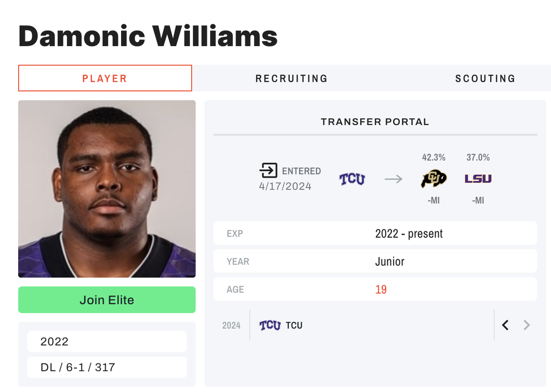Image resolution: width=551 pixels, height=392 pixels.
Task: Open Damonic Williams player photo
Action: point(107,189)
